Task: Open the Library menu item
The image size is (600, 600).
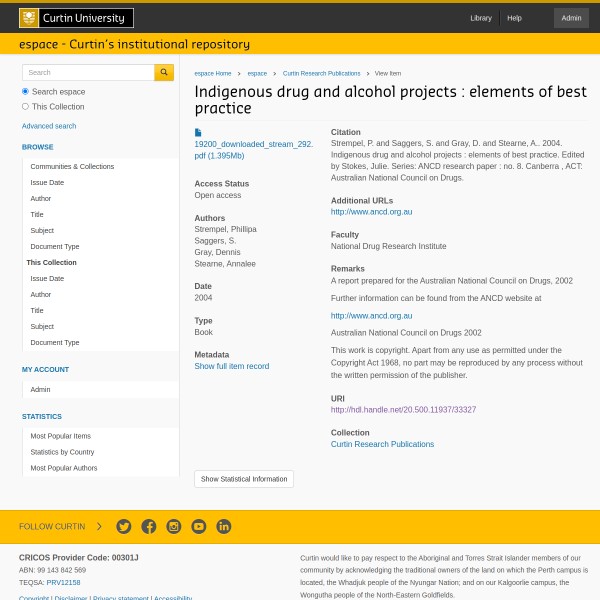Action: [481, 18]
